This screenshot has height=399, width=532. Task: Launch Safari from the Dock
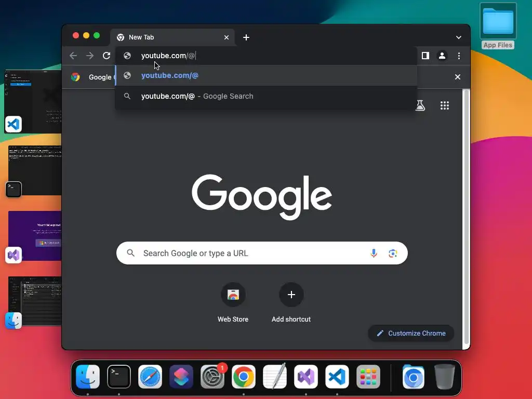[x=150, y=377]
